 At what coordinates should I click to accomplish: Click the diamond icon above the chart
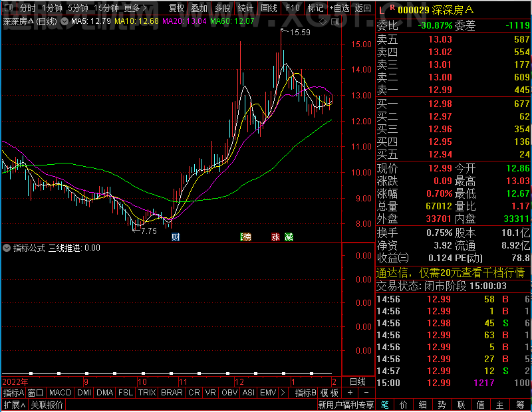click(323, 22)
